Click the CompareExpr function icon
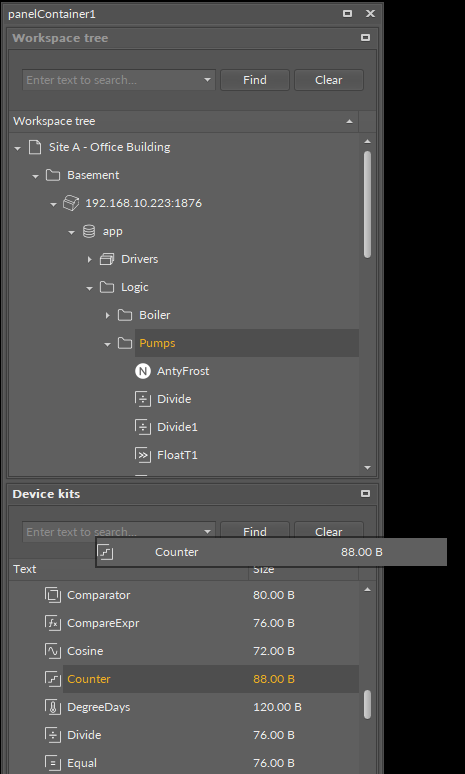 tap(53, 623)
